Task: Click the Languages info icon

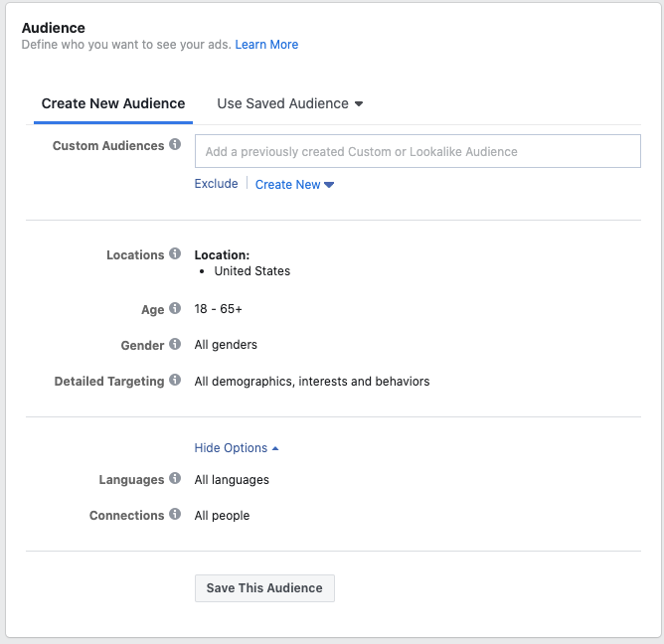Action: pos(175,479)
